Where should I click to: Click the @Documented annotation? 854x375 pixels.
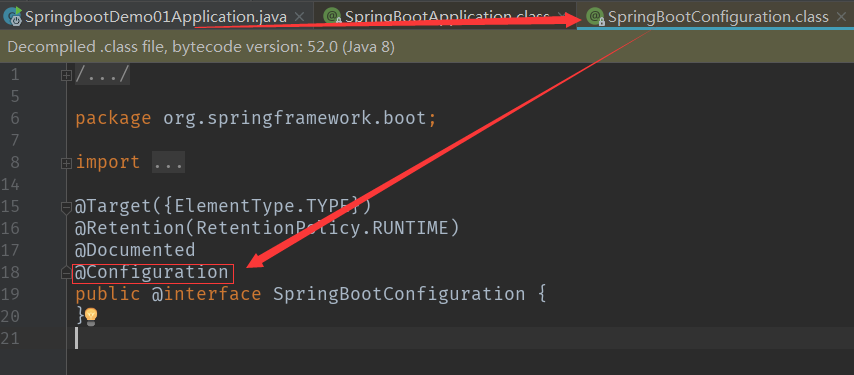tap(135, 250)
